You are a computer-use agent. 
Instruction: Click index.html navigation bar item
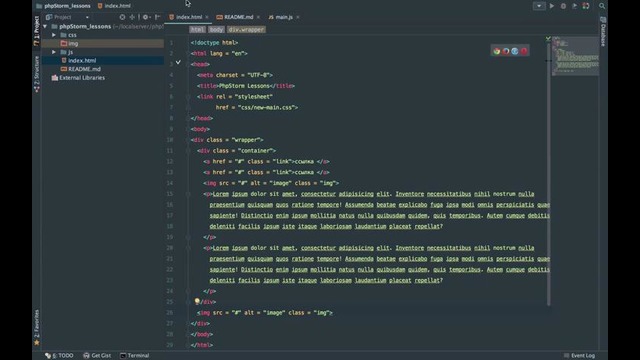coord(114,6)
